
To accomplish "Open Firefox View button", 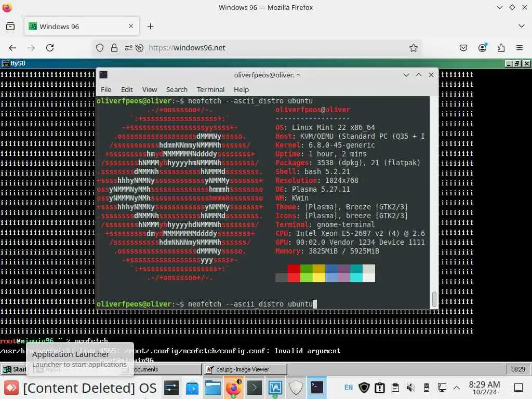I will pyautogui.click(x=10, y=26).
